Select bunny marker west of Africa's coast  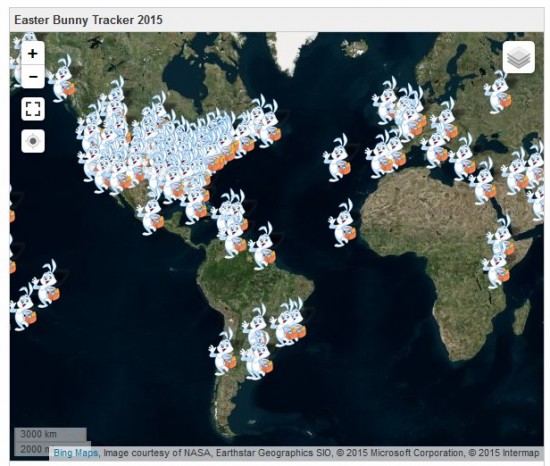pyautogui.click(x=342, y=223)
